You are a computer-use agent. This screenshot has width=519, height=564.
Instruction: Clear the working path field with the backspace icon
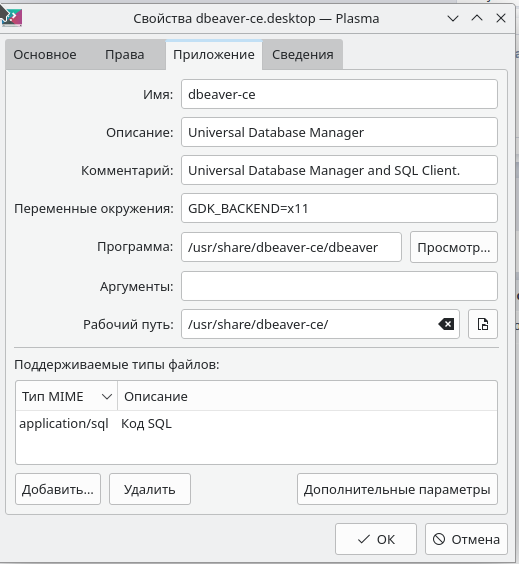[446, 324]
